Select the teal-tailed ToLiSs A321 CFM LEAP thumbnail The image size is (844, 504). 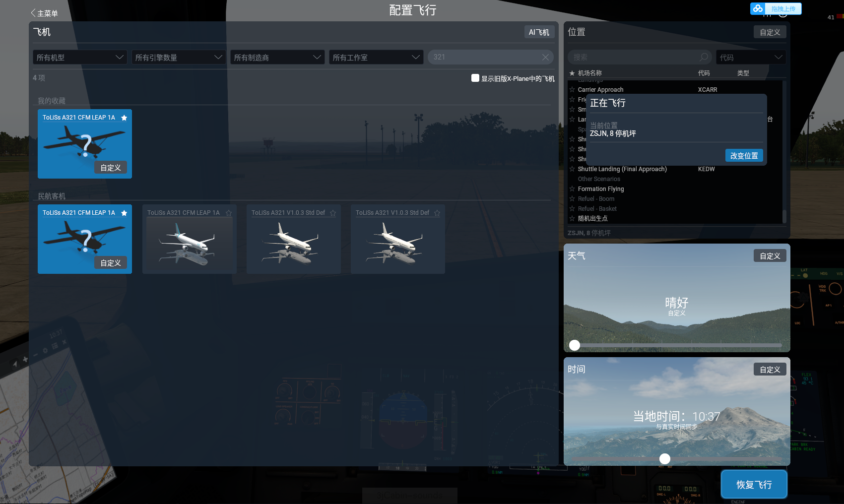pyautogui.click(x=190, y=239)
